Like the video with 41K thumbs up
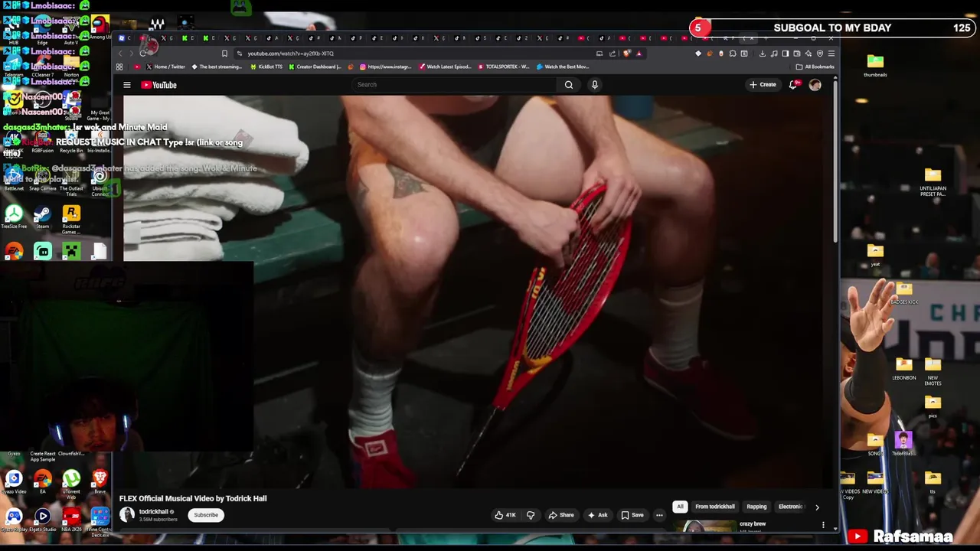 pos(505,515)
